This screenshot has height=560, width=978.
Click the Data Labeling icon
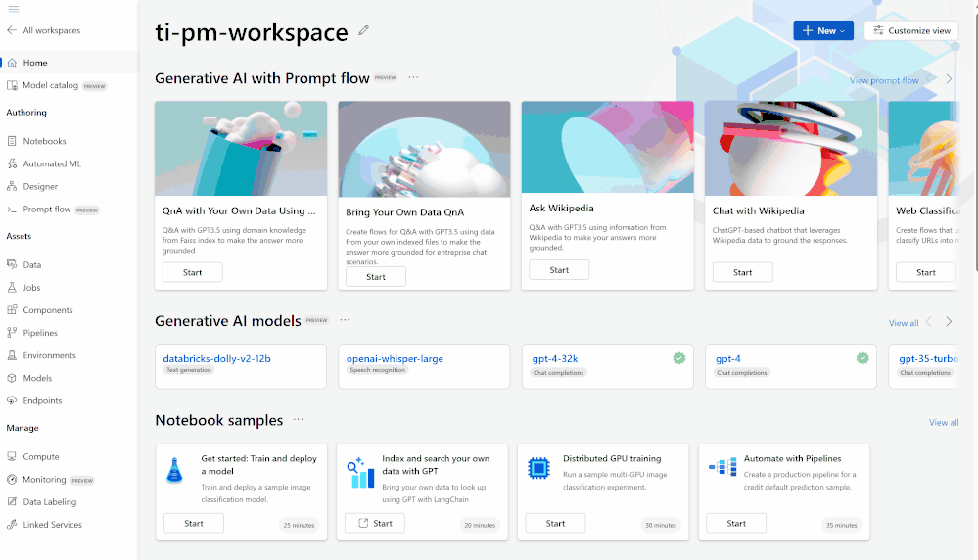[12, 501]
